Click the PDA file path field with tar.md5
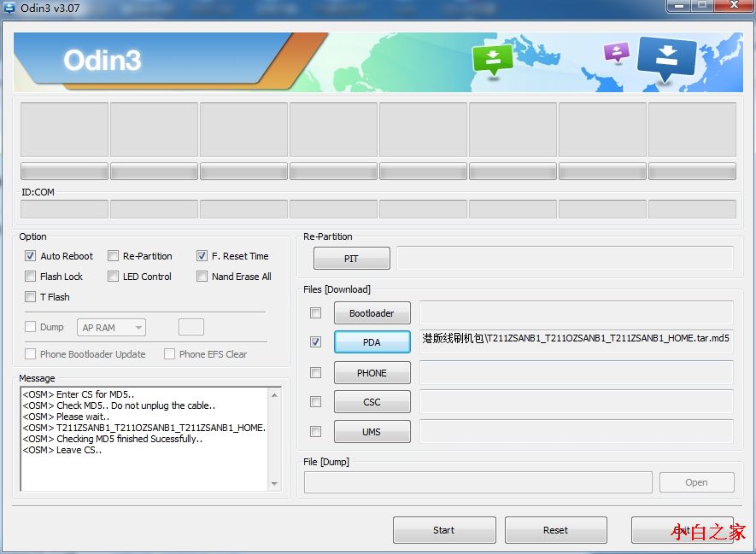 point(576,341)
